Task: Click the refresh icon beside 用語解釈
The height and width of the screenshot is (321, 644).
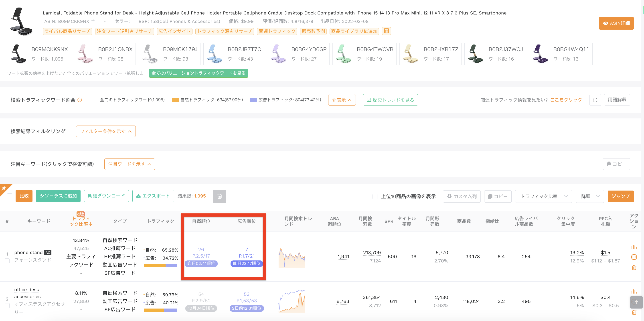Action: 595,100
